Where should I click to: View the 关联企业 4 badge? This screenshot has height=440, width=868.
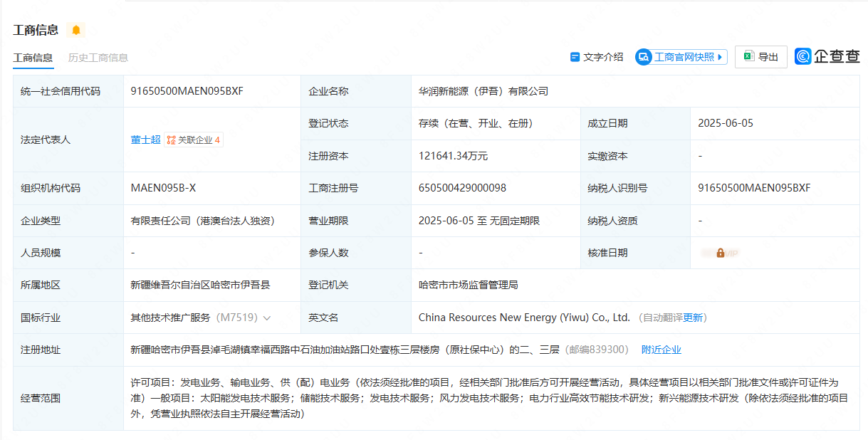pyautogui.click(x=194, y=140)
